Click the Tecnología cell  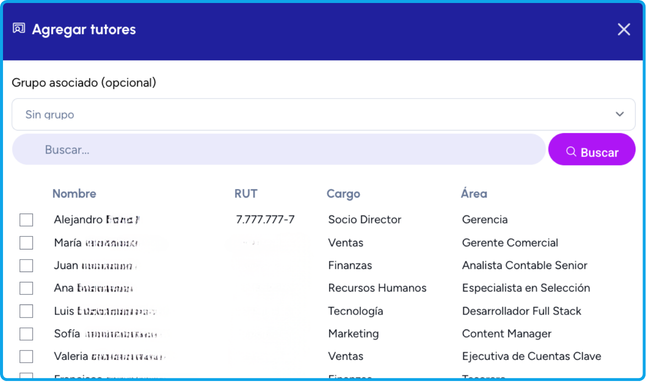[x=356, y=311]
